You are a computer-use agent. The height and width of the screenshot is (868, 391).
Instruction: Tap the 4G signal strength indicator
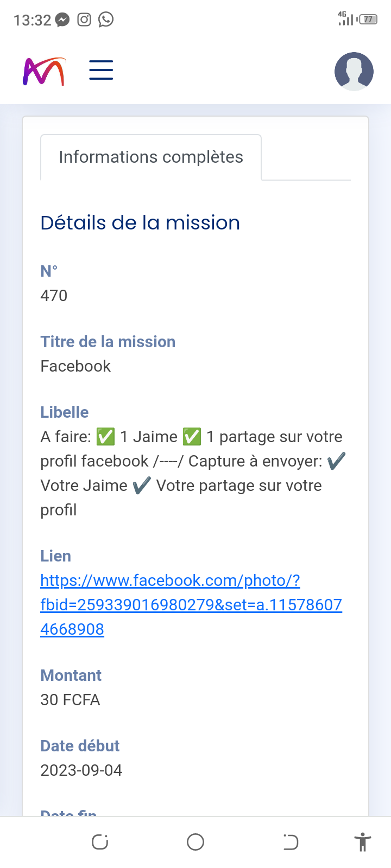(x=345, y=18)
